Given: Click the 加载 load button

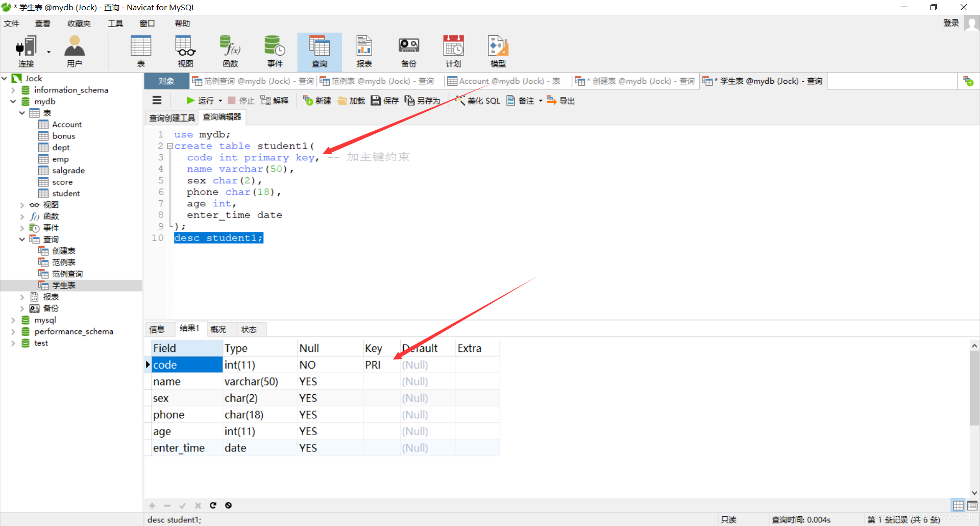Looking at the screenshot, I should [351, 101].
